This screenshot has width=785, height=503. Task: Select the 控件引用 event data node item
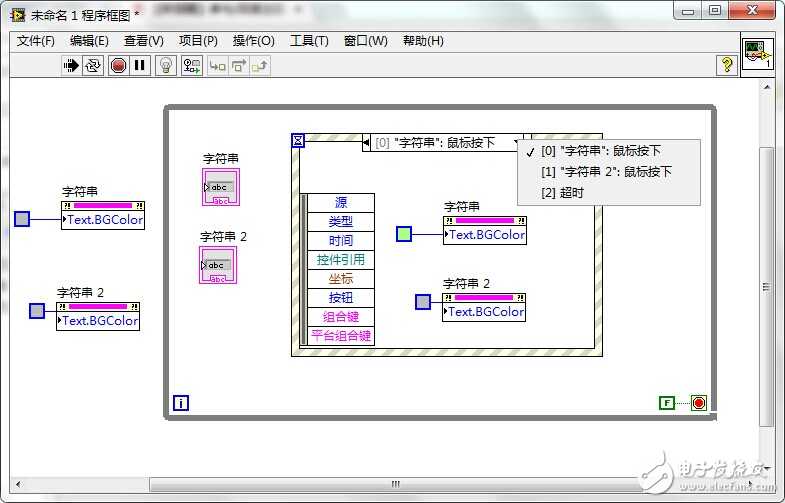340,260
